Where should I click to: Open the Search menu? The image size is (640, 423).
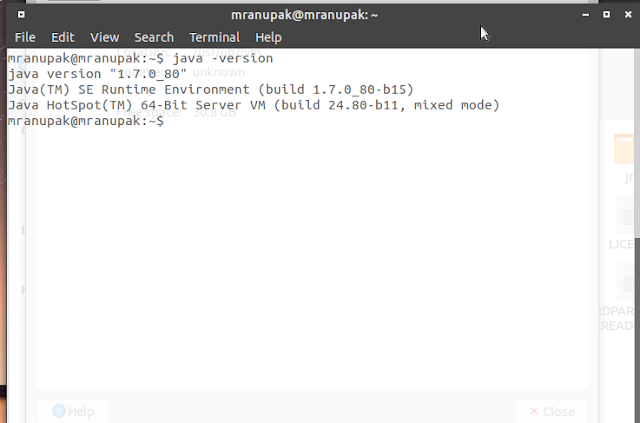[x=154, y=38]
